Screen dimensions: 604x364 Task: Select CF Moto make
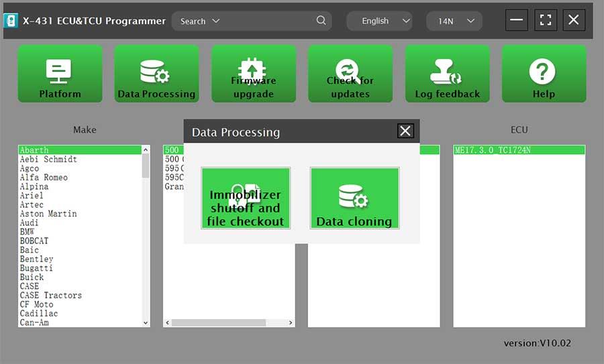[80, 304]
